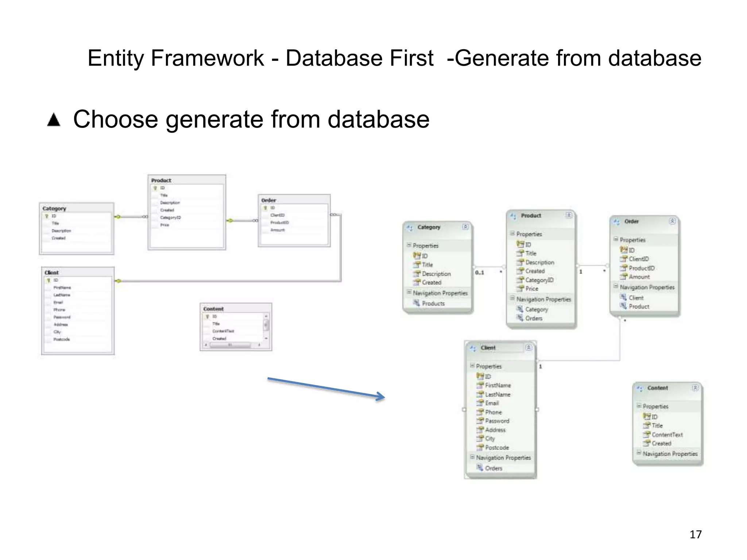This screenshot has width=747, height=560.
Task: Click the Products navigation property icon
Action: pyautogui.click(x=417, y=303)
